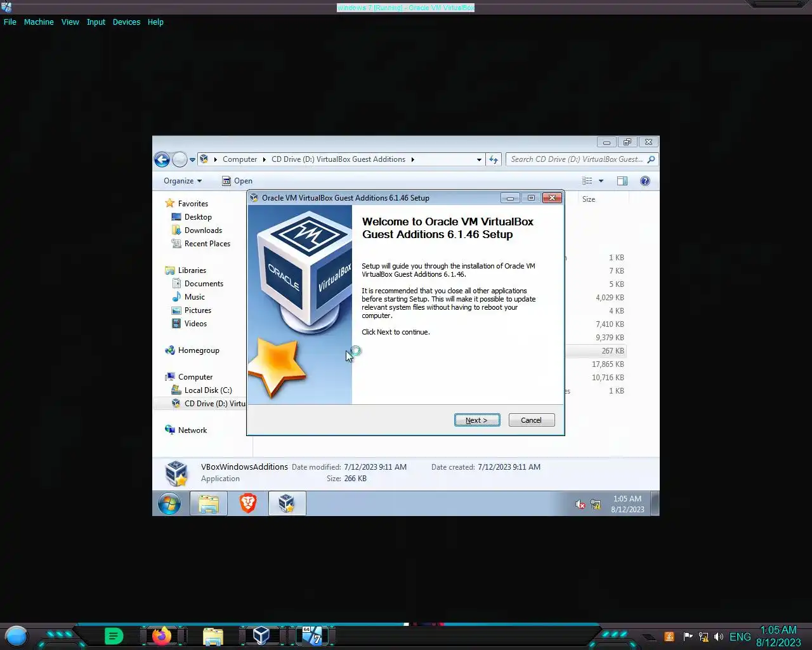Click the ENG language indicator
This screenshot has width=812, height=650.
click(x=740, y=637)
